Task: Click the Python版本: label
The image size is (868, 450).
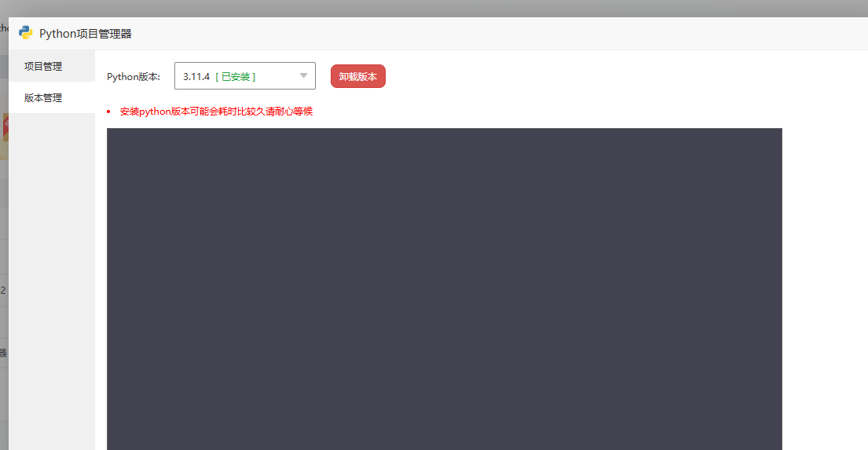Action: 134,77
